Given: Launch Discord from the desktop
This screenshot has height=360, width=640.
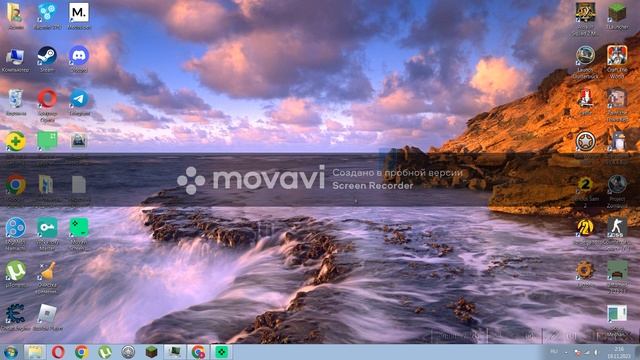Looking at the screenshot, I should [79, 56].
